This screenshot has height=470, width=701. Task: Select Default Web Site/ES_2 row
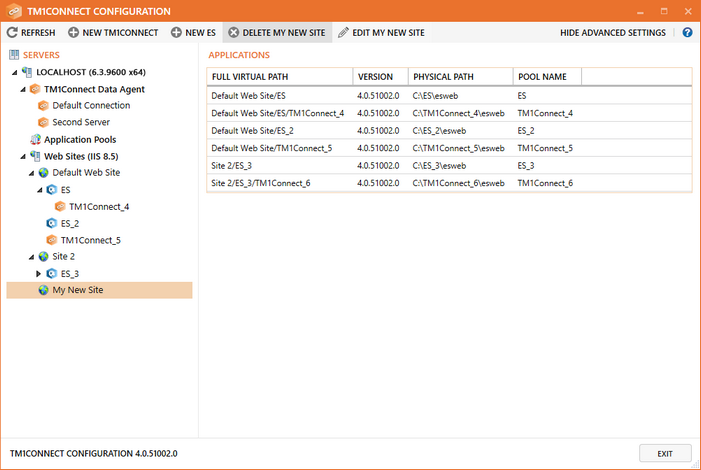click(449, 130)
